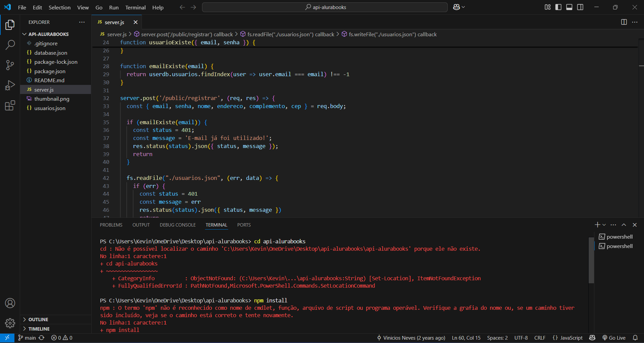
Task: Click the Copilot icon in title bar
Action: [x=456, y=7]
